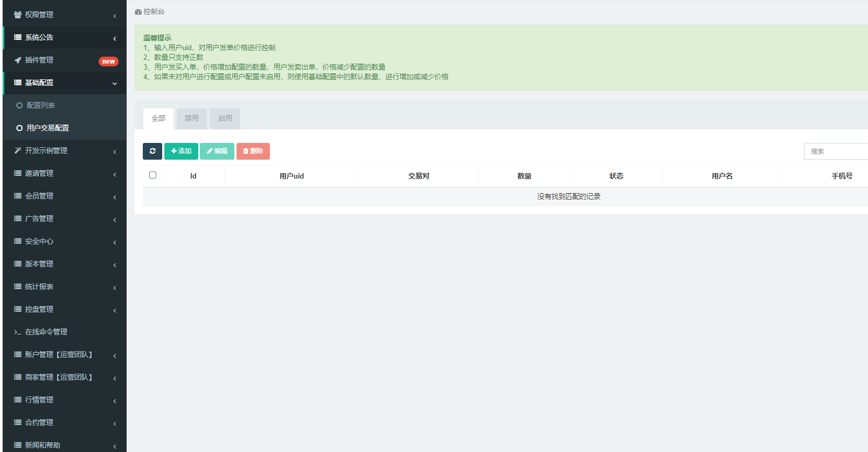Expand the 会员管理 menu arrow
Screen dimensions: 868x452
[115, 197]
